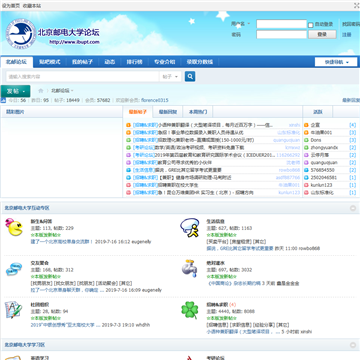This screenshot has height=360, width=360.
Task: Click inside the password input field
Action: coord(281,34)
